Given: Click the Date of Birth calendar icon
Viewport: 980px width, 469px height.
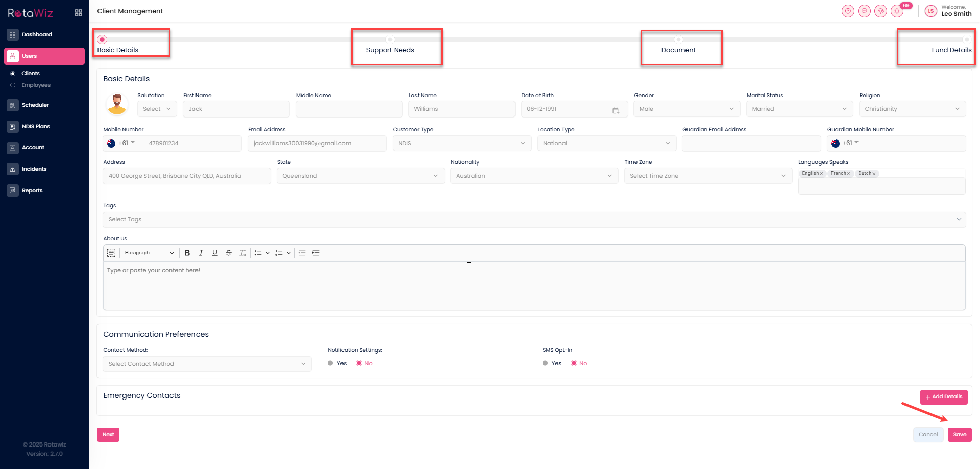Looking at the screenshot, I should [616, 109].
